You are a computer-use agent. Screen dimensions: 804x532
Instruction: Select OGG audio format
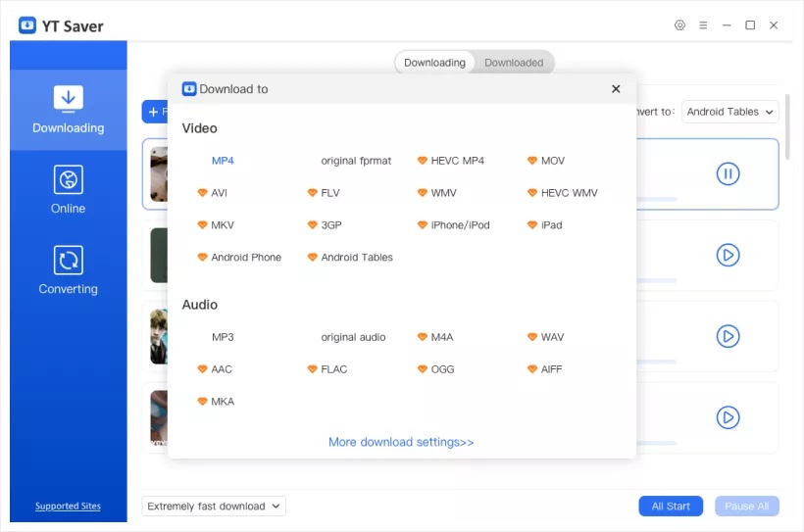pyautogui.click(x=436, y=369)
